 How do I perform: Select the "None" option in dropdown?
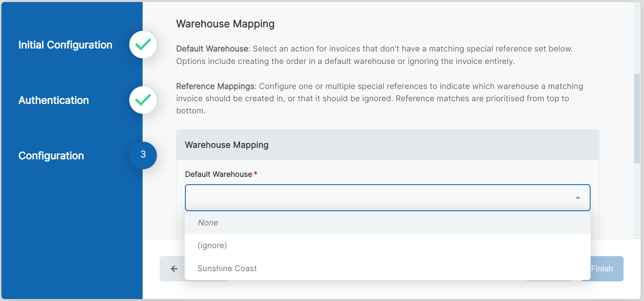coord(208,223)
